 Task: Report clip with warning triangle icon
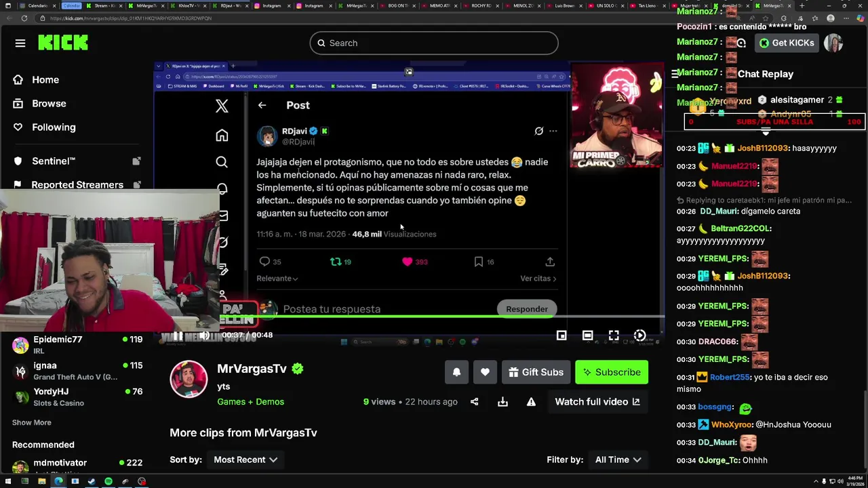pos(531,402)
